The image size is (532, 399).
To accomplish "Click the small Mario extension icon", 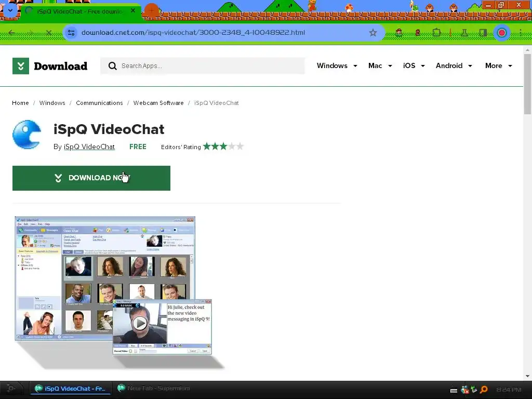I will point(418,33).
